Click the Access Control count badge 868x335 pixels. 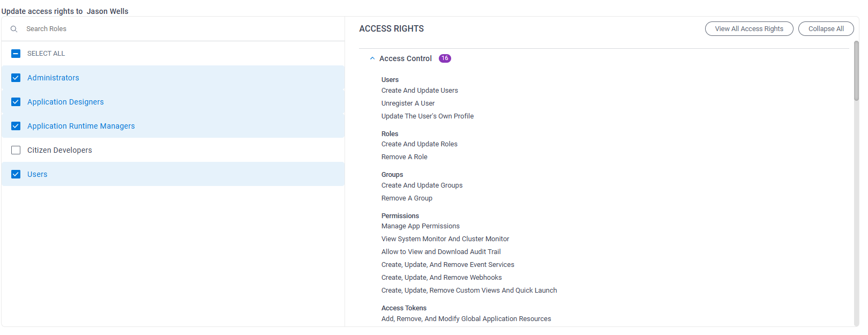coord(445,58)
